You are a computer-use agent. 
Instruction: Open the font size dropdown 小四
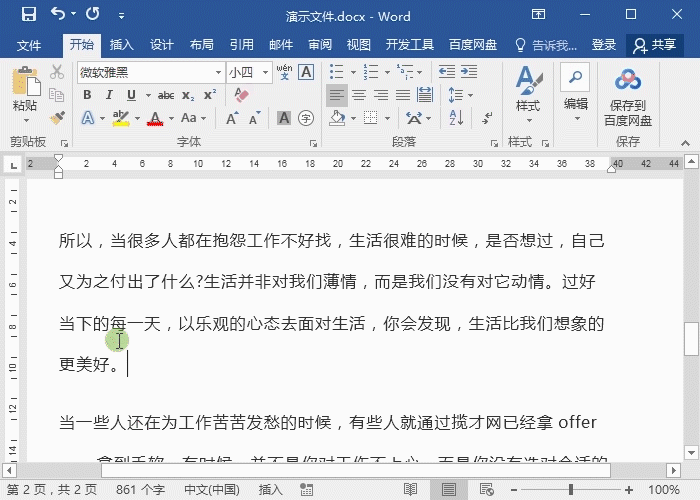coord(265,72)
